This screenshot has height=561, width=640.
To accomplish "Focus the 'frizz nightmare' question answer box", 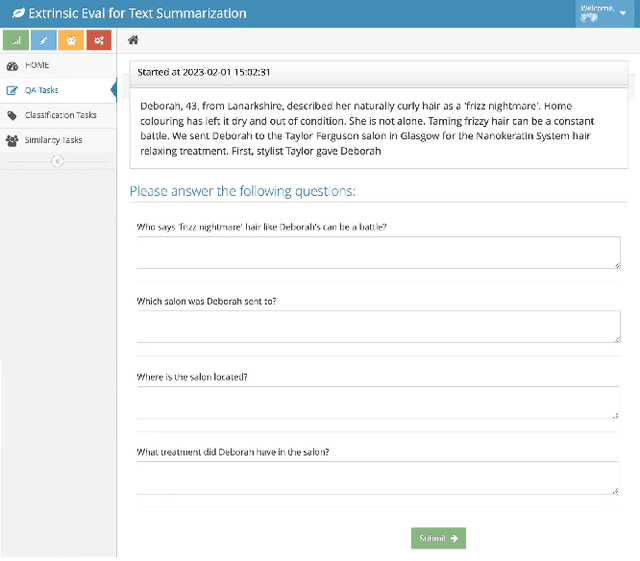I will (x=378, y=252).
